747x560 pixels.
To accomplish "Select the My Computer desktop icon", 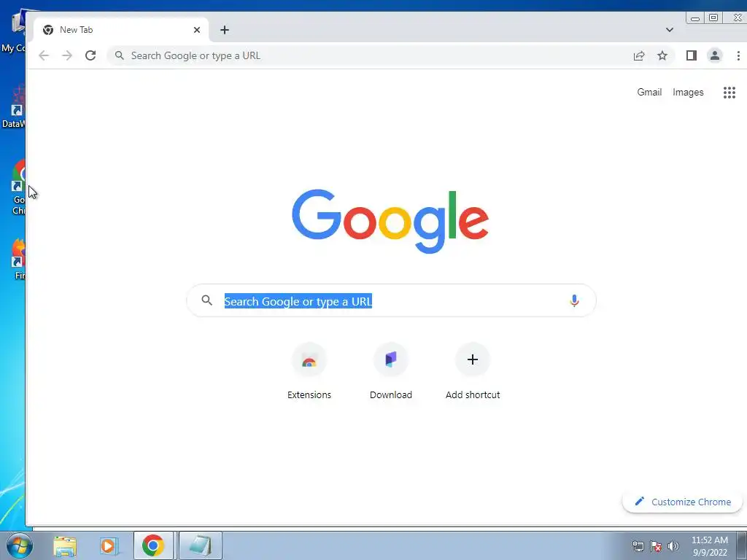I will click(x=13, y=32).
